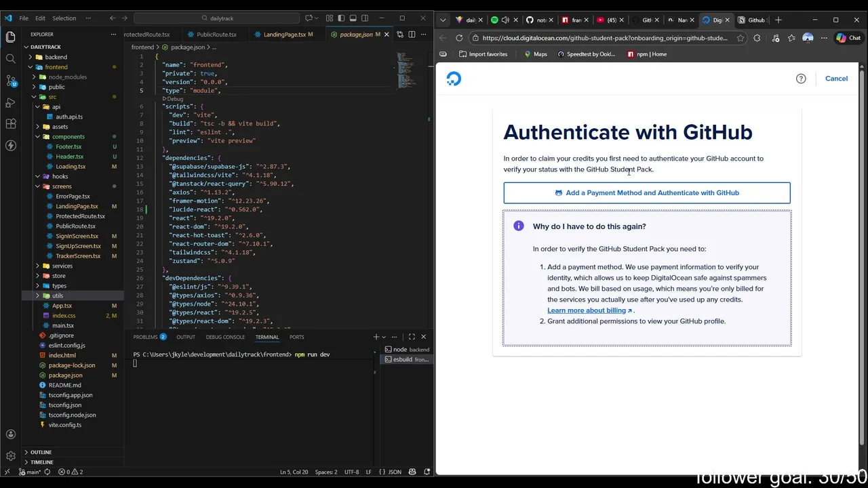The width and height of the screenshot is (868, 488).
Task: Open the Search view in VS Code activity bar
Action: 10,59
